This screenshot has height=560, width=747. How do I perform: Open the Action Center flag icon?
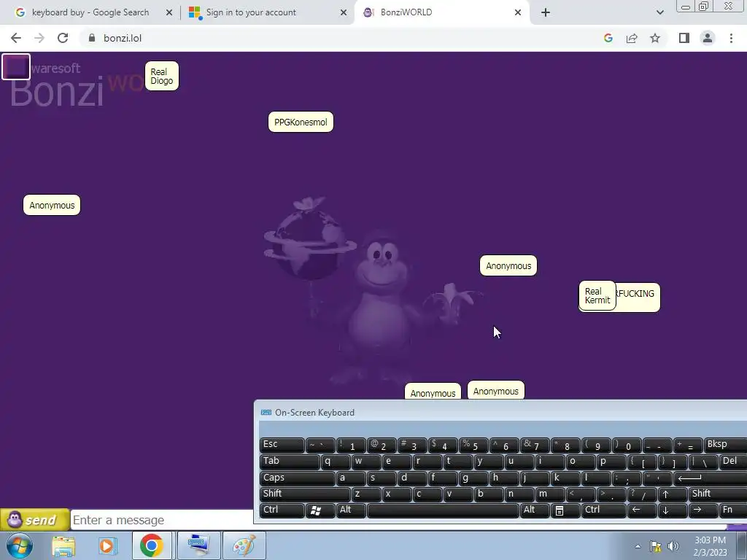pos(656,546)
